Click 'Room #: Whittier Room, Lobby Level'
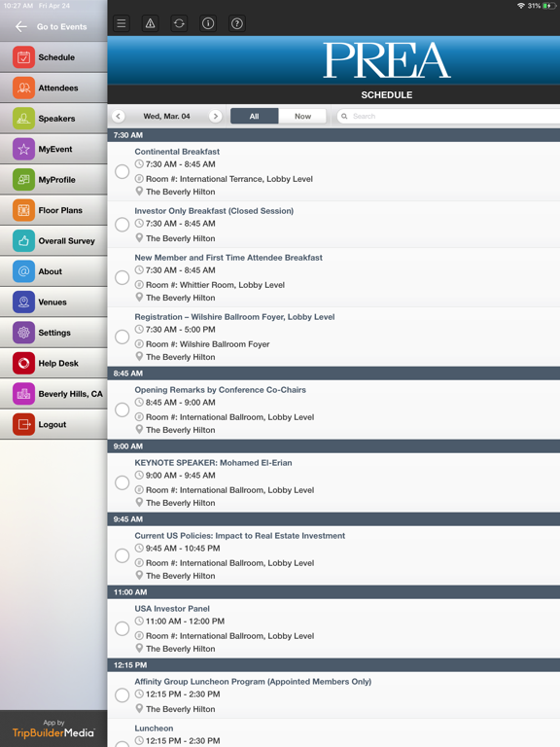The width and height of the screenshot is (560, 747). click(x=215, y=285)
